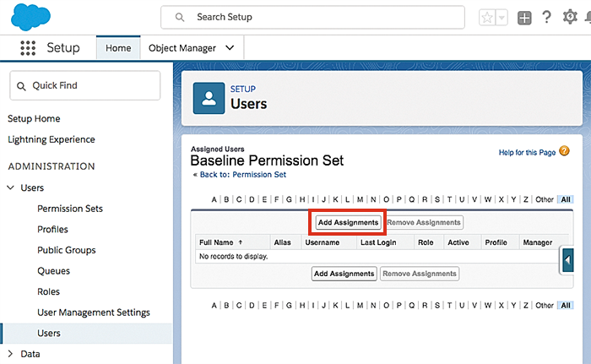This screenshot has height=364, width=591.
Task: Click the top Remove Assignments button
Action: point(424,223)
